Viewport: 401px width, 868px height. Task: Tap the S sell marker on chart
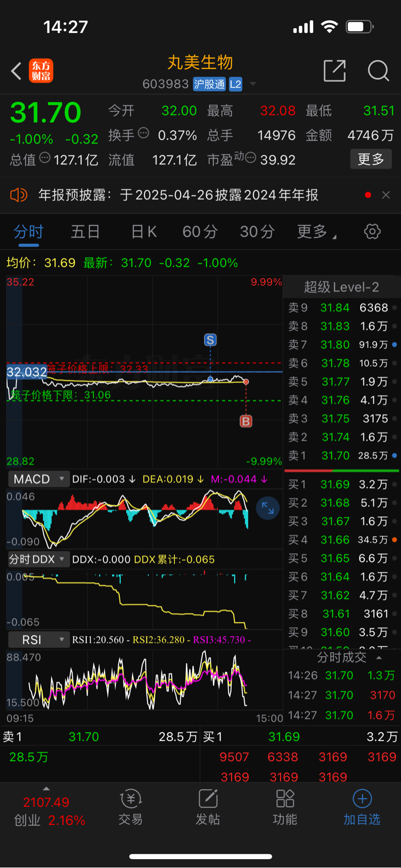(210, 340)
